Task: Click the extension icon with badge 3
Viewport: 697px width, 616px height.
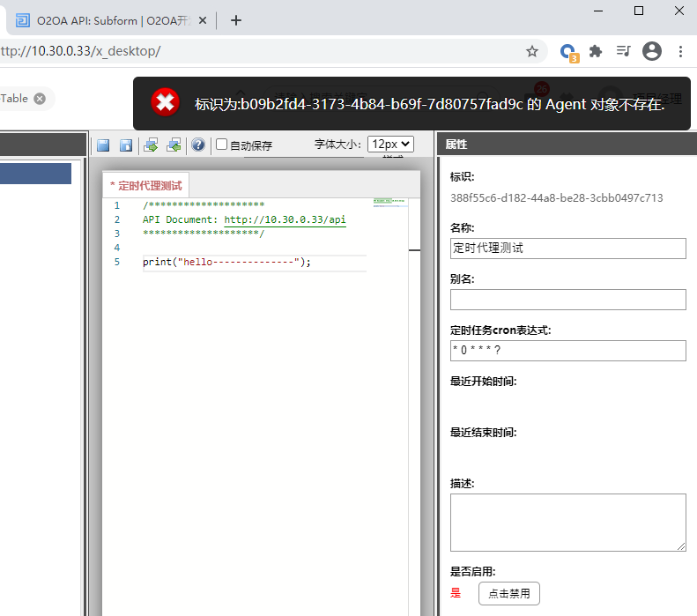Action: 568,53
